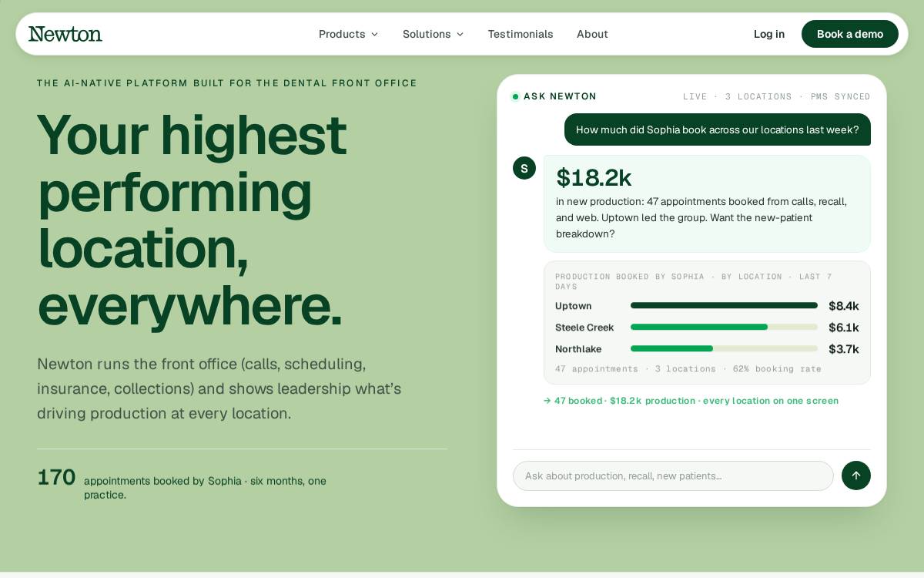
Task: Click the Book a demo button
Action: pos(850,34)
